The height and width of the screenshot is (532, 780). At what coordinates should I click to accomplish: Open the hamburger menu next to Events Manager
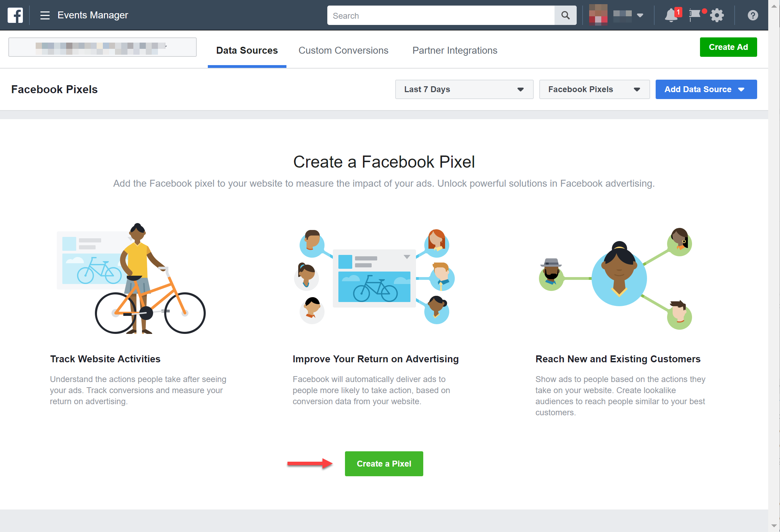[45, 15]
